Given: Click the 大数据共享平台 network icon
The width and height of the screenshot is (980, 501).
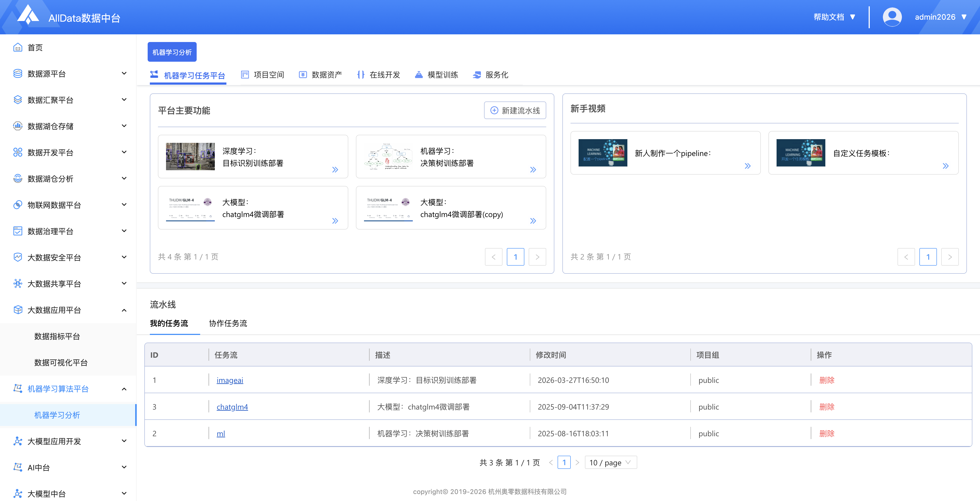Looking at the screenshot, I should [17, 283].
